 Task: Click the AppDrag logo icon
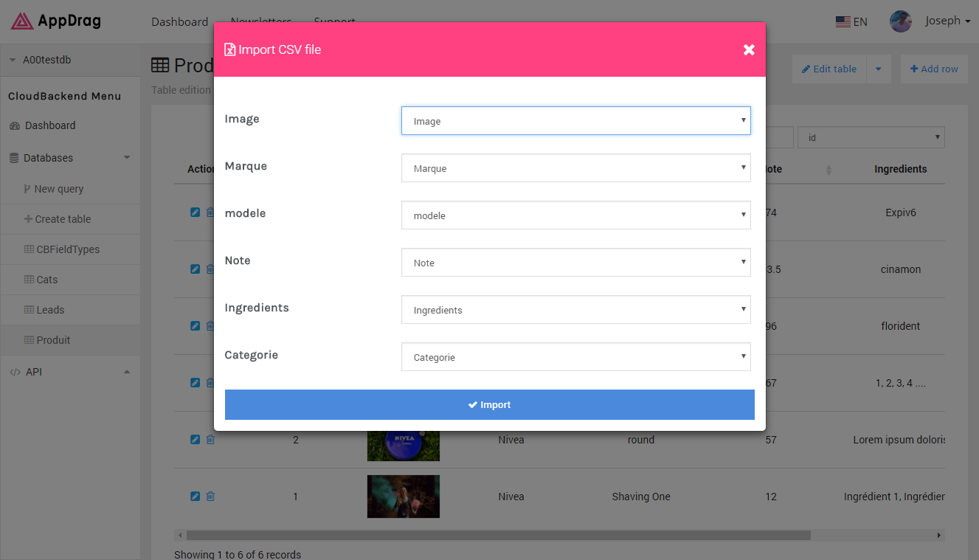(x=21, y=21)
